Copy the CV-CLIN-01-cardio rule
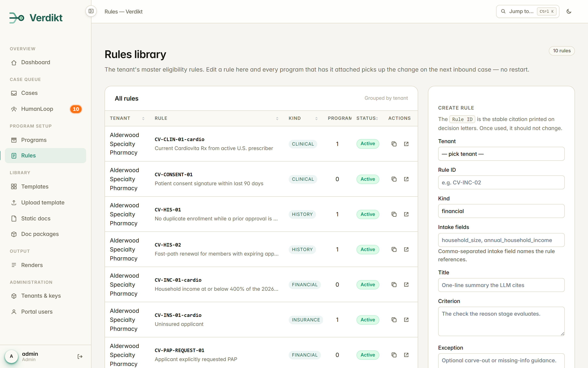Screen dimensions: 588x368 [394, 144]
